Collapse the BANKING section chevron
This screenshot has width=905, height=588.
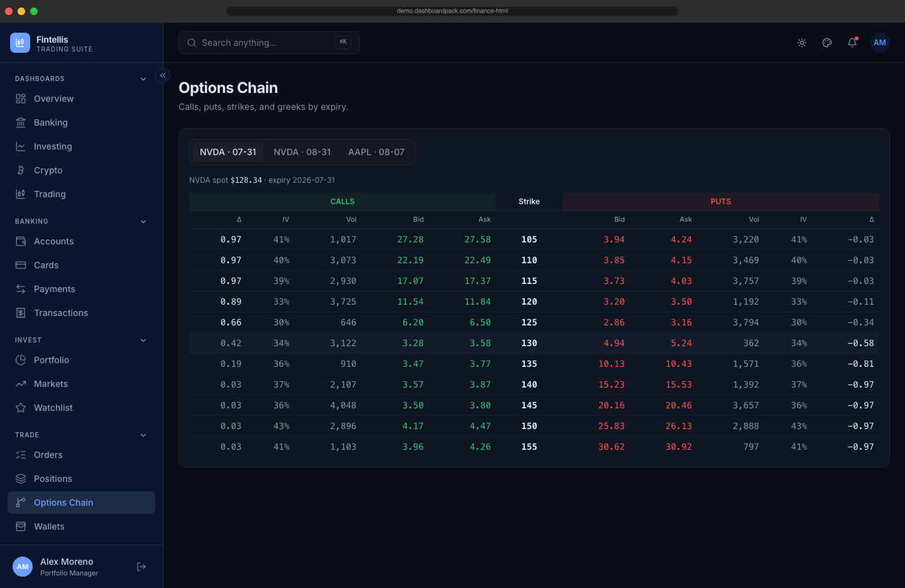(143, 222)
